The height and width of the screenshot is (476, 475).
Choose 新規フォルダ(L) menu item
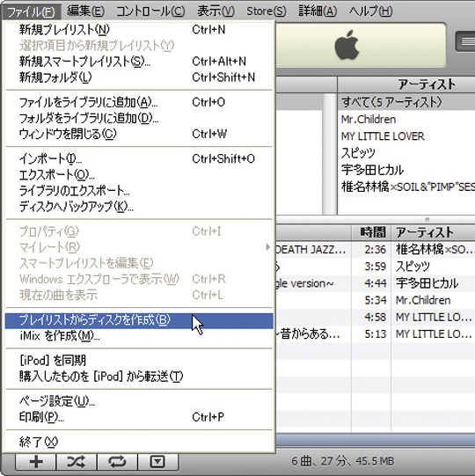139,77
